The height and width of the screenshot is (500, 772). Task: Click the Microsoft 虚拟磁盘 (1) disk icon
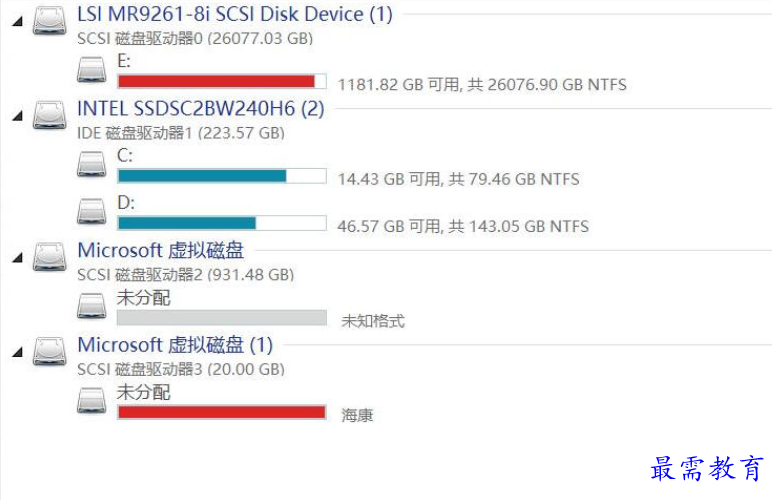pyautogui.click(x=49, y=351)
